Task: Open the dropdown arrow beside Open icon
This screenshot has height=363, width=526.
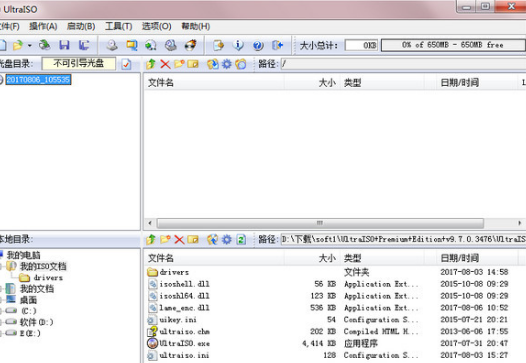Action: (x=30, y=45)
